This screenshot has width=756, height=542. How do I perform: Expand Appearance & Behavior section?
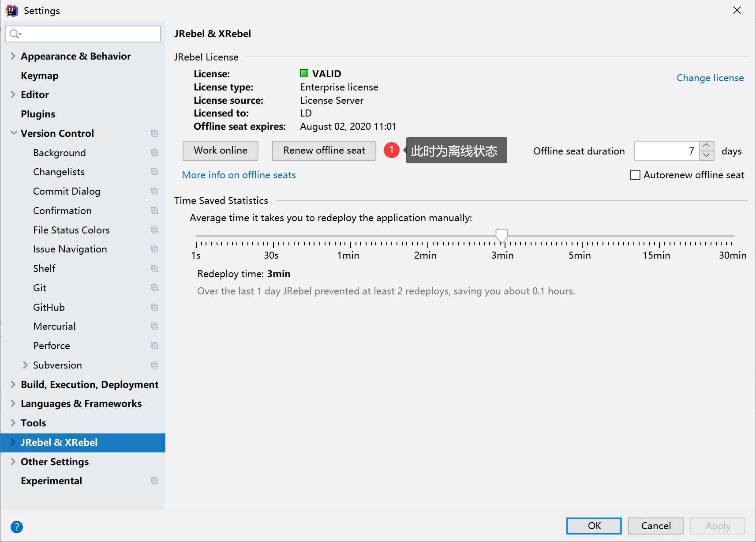(x=13, y=56)
